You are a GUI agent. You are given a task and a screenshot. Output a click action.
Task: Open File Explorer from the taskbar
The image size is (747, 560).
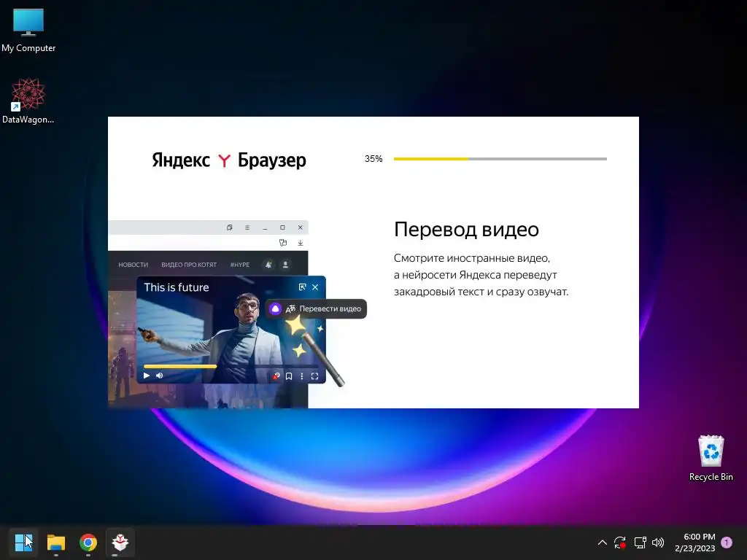point(55,542)
